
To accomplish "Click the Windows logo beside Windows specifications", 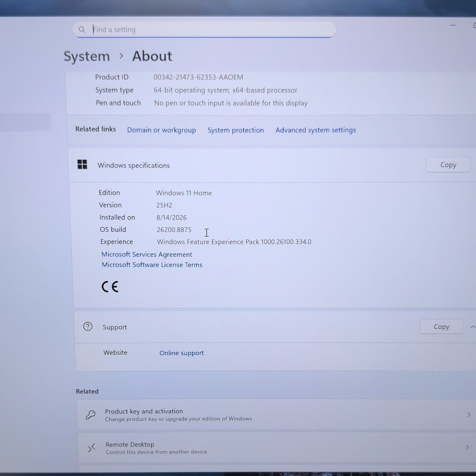I will (x=83, y=164).
